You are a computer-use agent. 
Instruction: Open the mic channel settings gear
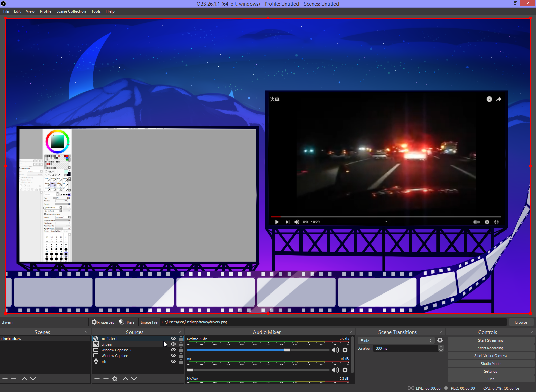345,370
